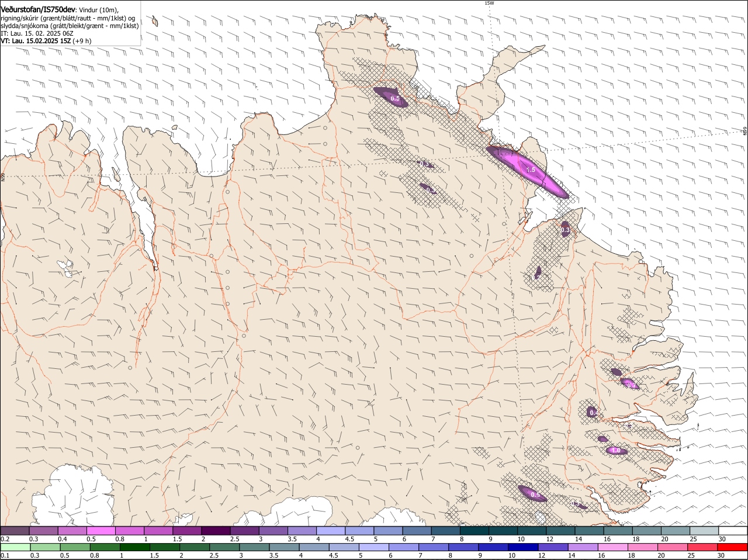Viewport: 748px width, 560px height.
Task: Click the 'IT: Lau. 15. 02. 2025 06Z' line
Action: tap(37, 33)
